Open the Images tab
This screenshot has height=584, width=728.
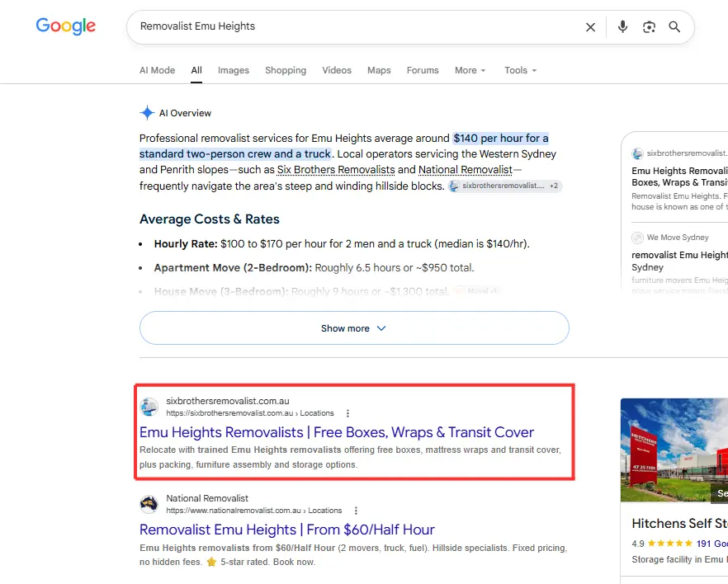click(233, 70)
